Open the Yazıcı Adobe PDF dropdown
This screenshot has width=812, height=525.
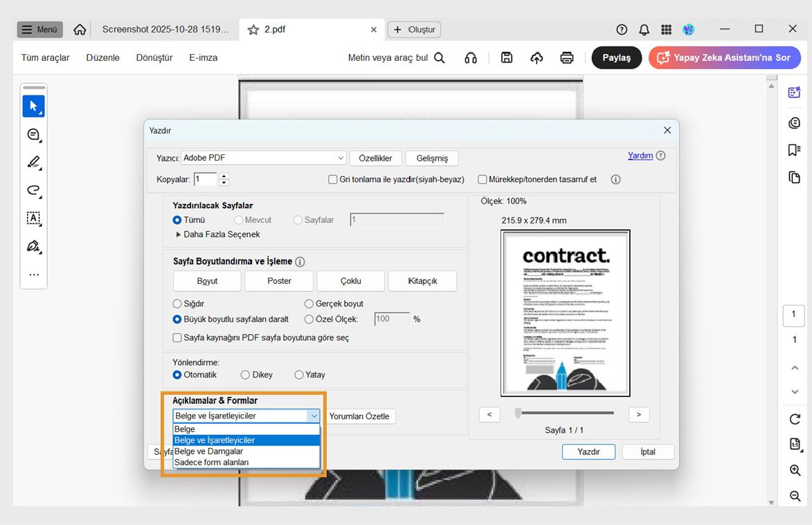point(264,157)
